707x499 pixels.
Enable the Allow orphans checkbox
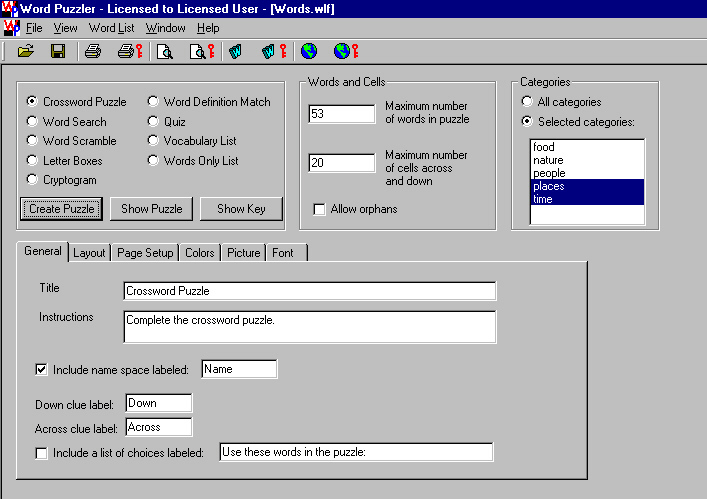tap(319, 210)
